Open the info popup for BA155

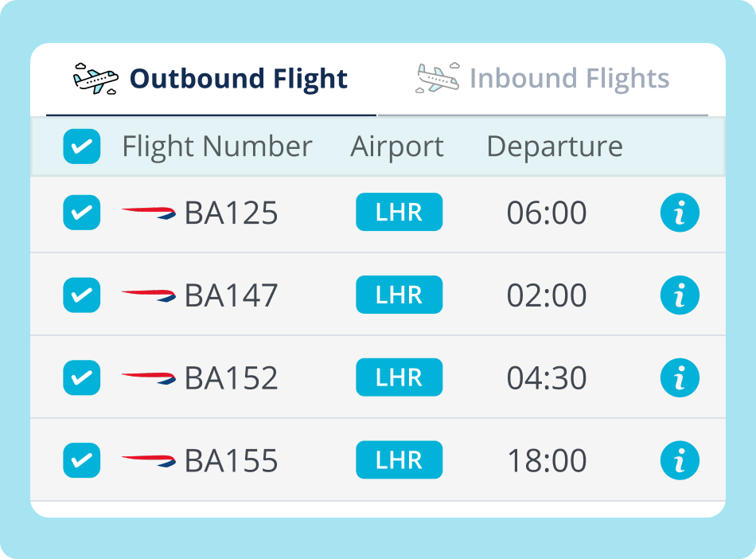click(680, 460)
